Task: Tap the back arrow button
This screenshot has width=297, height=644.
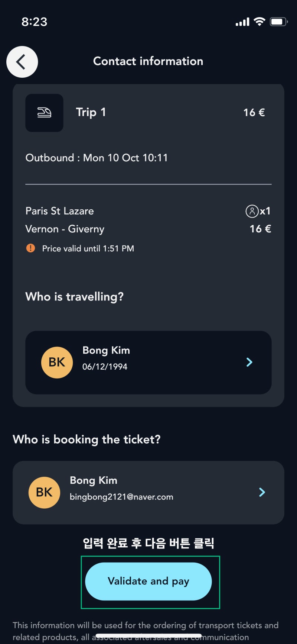Action: click(22, 62)
